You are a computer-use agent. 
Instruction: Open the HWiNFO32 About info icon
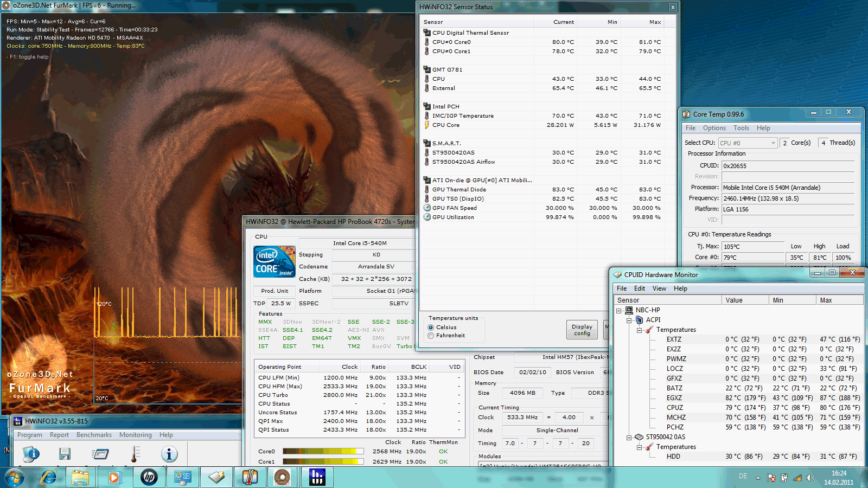(x=169, y=454)
